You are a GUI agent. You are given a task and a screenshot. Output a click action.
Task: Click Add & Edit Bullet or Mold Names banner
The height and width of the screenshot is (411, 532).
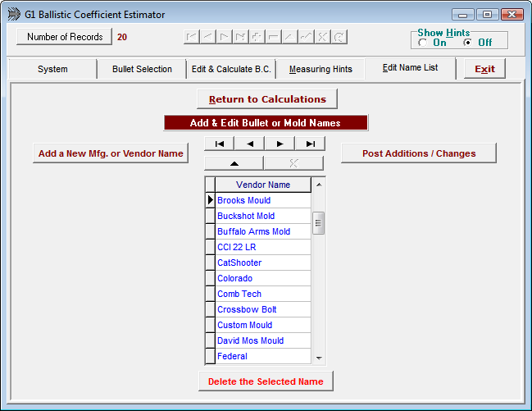266,123
